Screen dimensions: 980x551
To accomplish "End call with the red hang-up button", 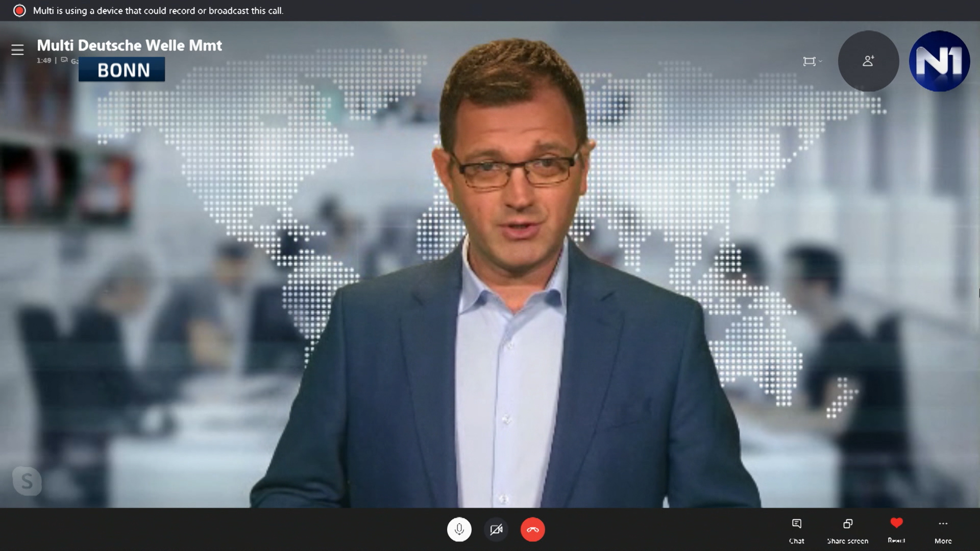I will pos(532,530).
